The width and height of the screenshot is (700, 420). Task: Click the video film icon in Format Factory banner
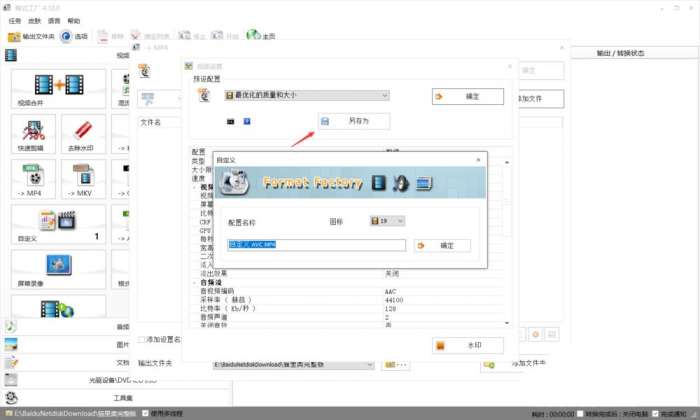(379, 183)
